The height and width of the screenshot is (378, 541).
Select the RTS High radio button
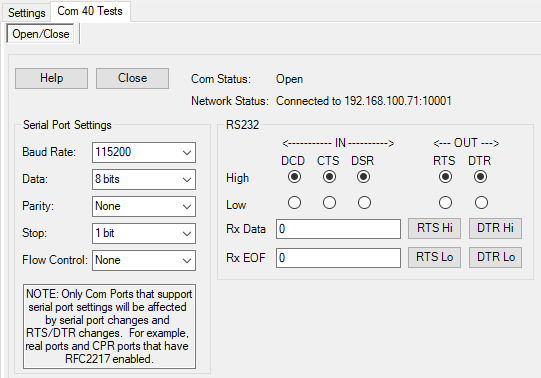click(445, 177)
